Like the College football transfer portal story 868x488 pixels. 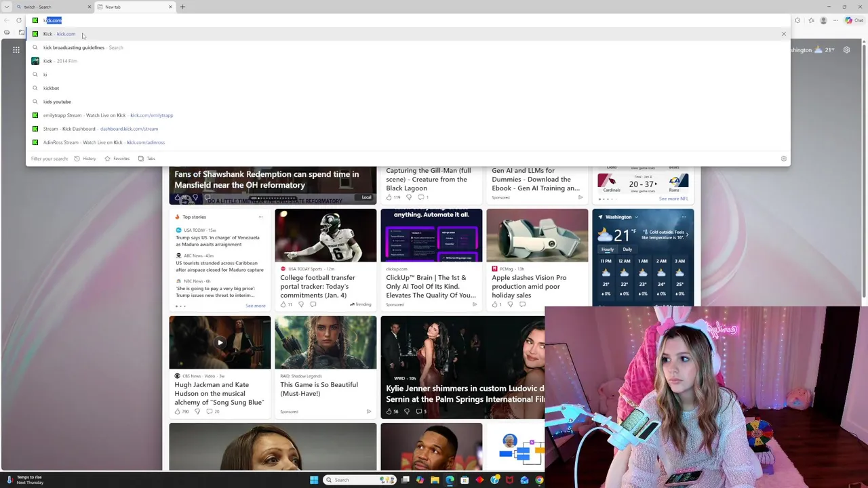click(285, 304)
